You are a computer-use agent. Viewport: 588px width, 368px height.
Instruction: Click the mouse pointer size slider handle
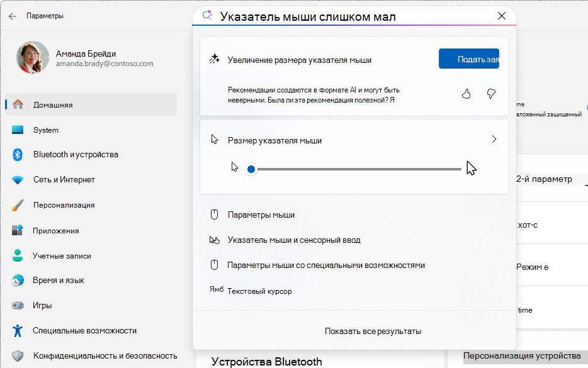coord(252,169)
